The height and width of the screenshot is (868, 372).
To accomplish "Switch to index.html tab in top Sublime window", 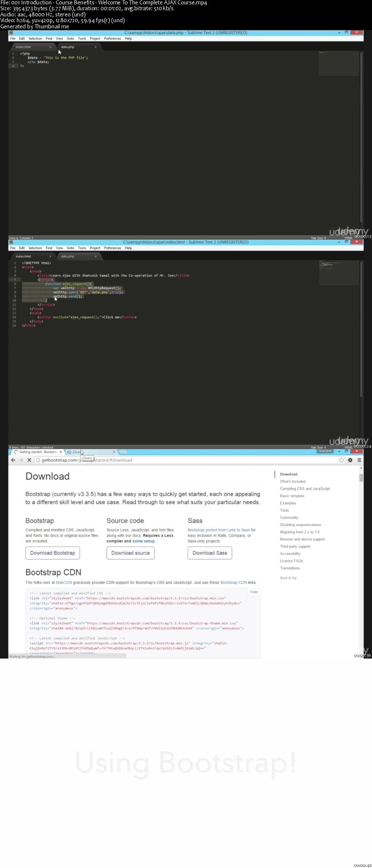I will coord(24,47).
